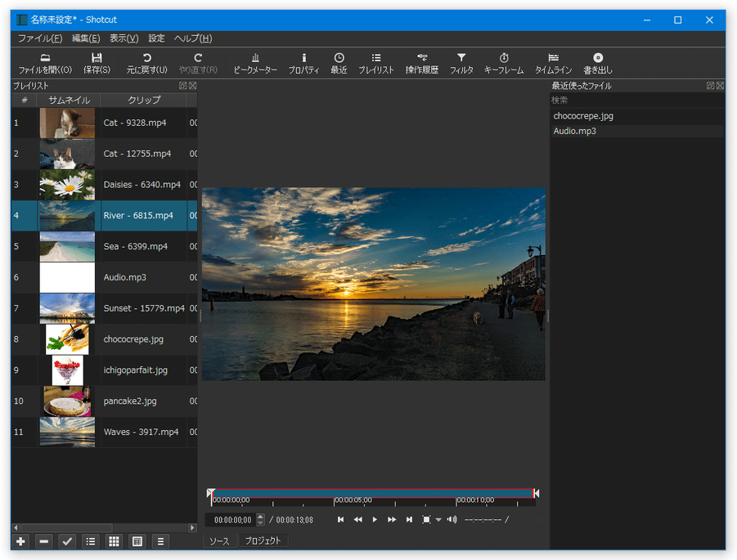Viewport: 737px width, 560px height.
Task: Click the current timecode input field
Action: pyautogui.click(x=232, y=520)
